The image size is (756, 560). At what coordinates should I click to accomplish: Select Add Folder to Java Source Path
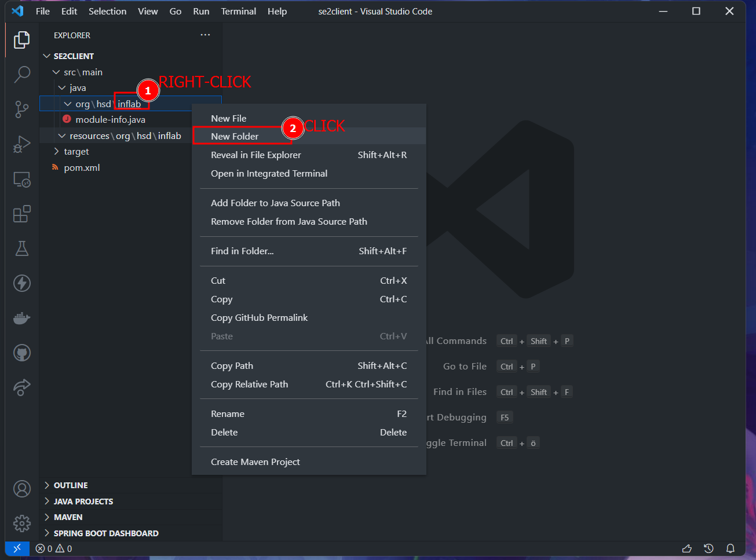pos(309,203)
